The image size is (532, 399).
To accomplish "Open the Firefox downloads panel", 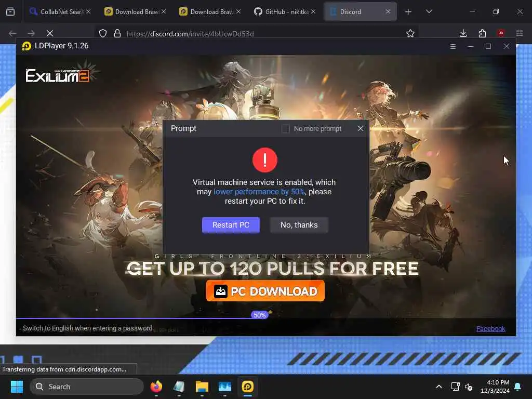I will (463, 33).
